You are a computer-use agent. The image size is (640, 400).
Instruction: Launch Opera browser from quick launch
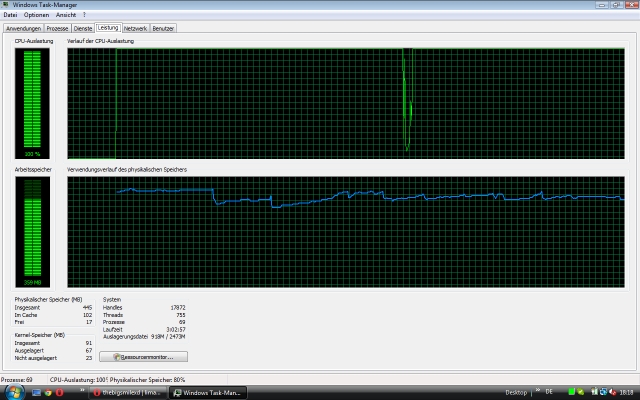point(60,393)
